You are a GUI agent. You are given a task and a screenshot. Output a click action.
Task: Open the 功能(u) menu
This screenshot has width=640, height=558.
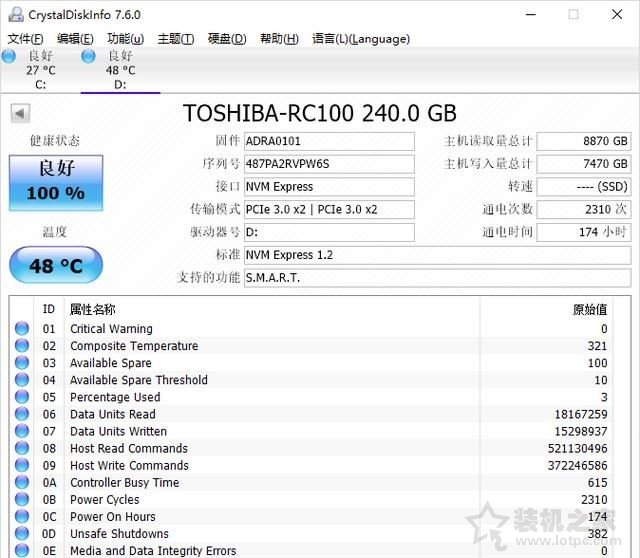click(125, 39)
